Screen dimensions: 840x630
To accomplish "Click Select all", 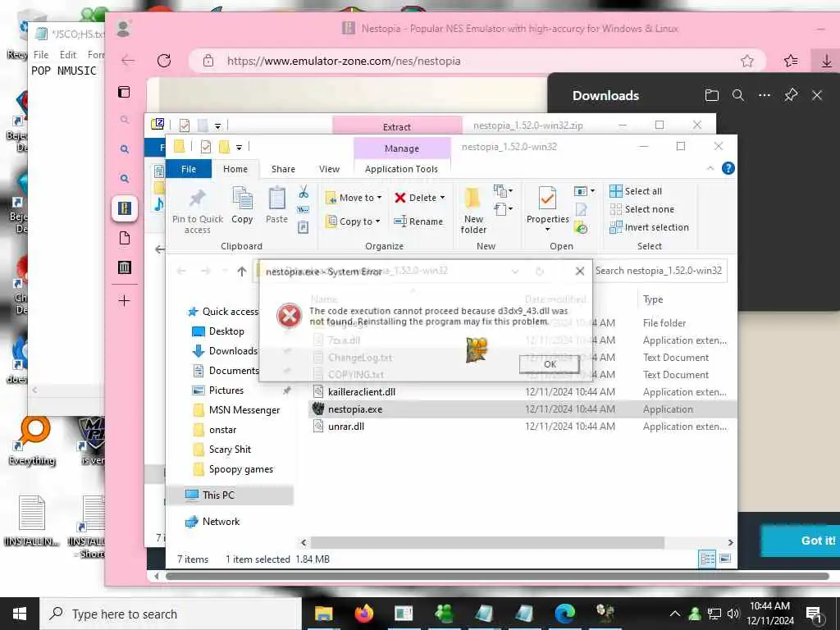I will pyautogui.click(x=636, y=191).
